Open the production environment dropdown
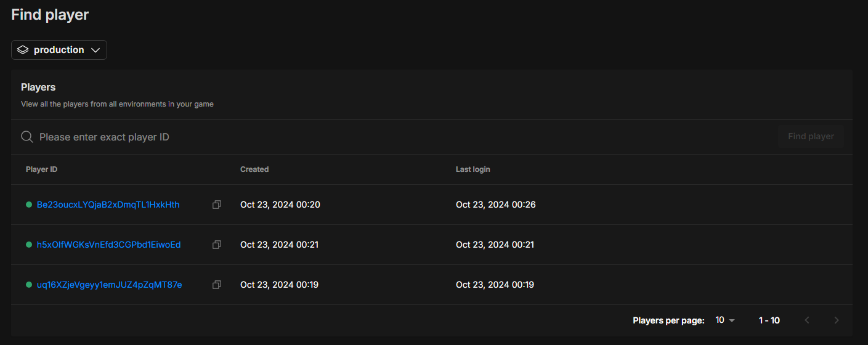 [x=59, y=50]
